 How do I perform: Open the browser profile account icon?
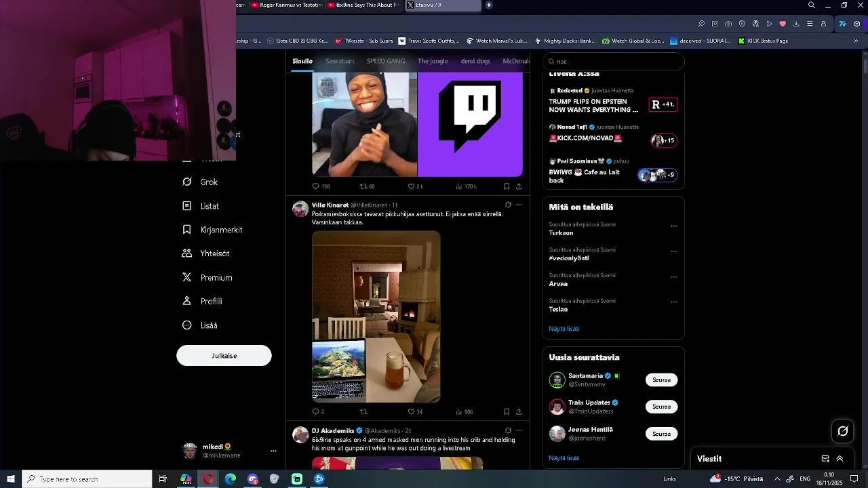823,24
